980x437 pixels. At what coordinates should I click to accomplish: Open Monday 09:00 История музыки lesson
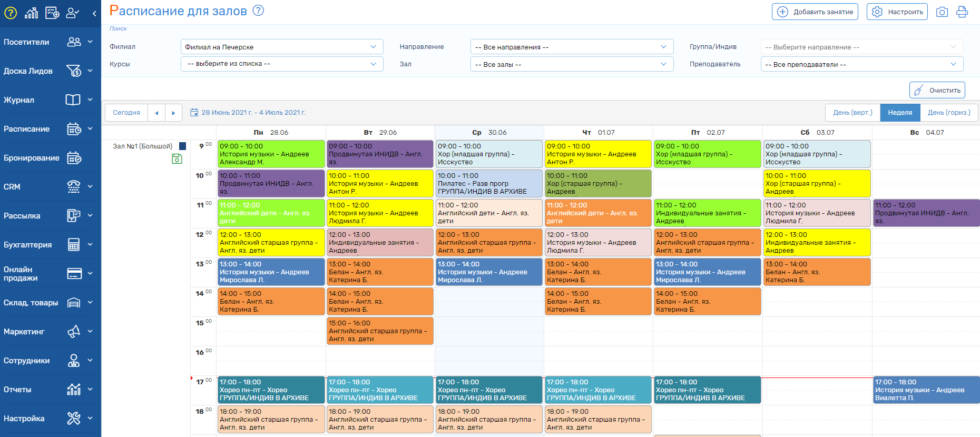coord(271,154)
